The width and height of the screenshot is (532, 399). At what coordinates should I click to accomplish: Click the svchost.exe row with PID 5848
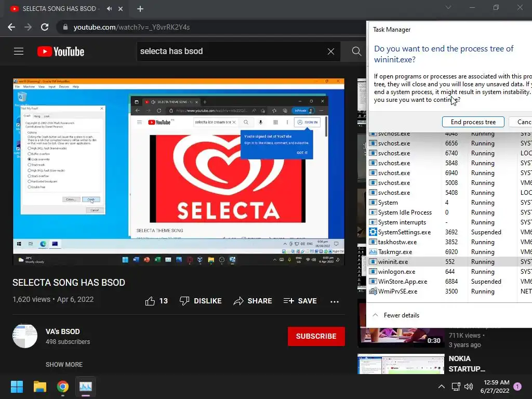[449, 163]
